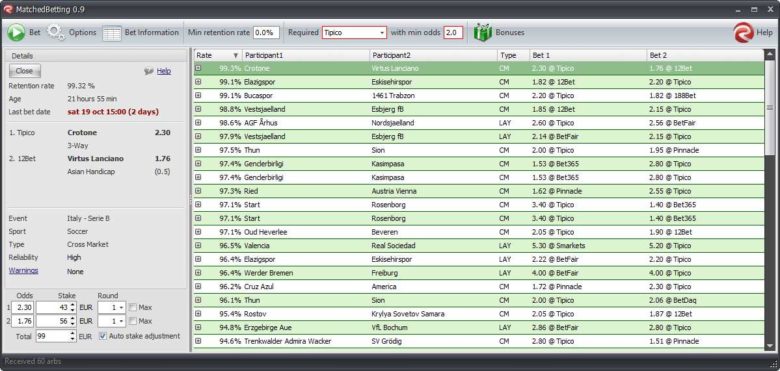
Task: Select the 2.06 @ BetDaq cell
Action: pyautogui.click(x=705, y=300)
